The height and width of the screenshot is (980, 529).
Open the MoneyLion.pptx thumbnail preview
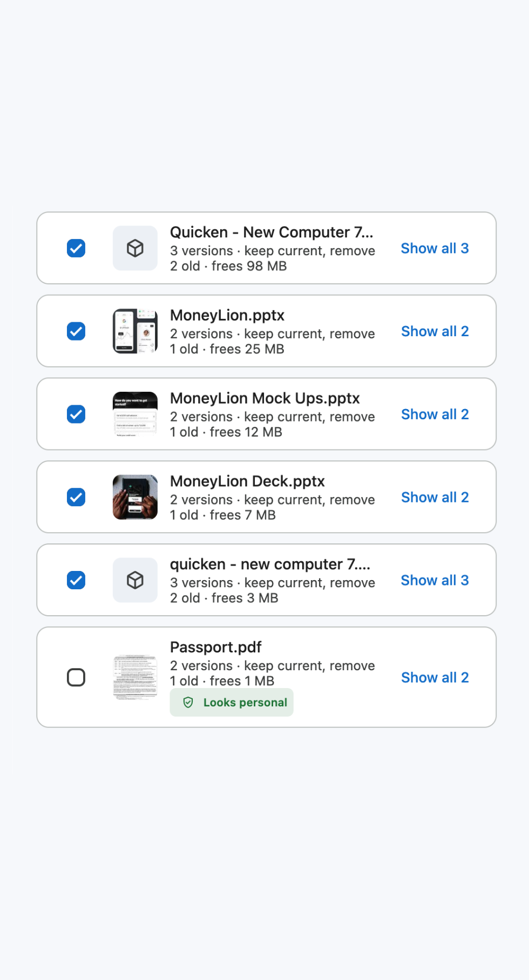pyautogui.click(x=135, y=331)
